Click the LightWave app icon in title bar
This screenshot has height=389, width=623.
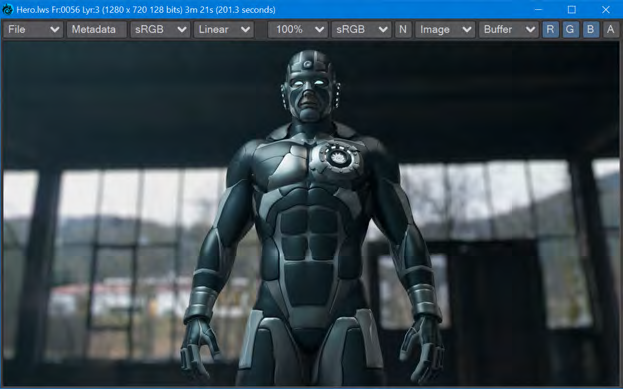pyautogui.click(x=8, y=10)
